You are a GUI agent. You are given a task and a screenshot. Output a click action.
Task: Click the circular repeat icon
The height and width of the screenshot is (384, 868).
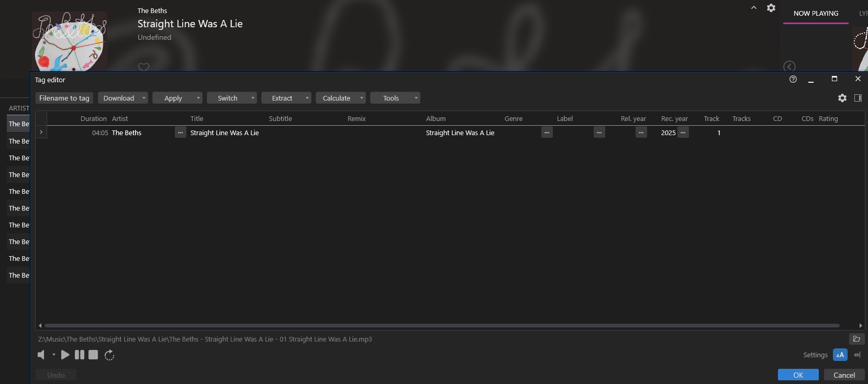(109, 355)
